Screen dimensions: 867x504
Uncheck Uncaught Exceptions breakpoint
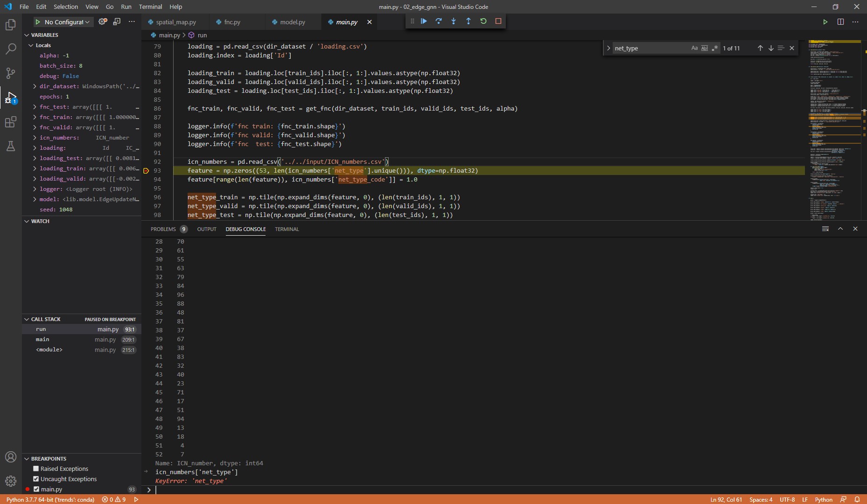click(36, 479)
